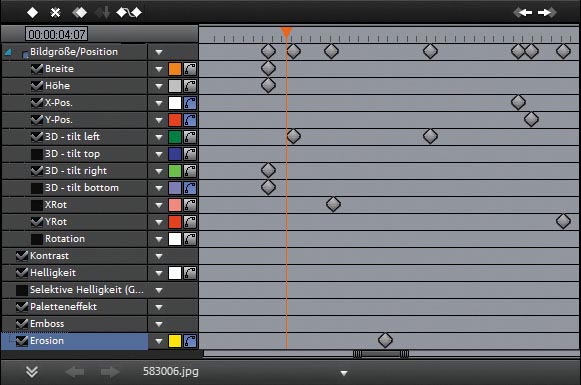Click the green color swatch for 3D - tilt left
Viewport: 581px width, 385px height.
pyautogui.click(x=175, y=137)
